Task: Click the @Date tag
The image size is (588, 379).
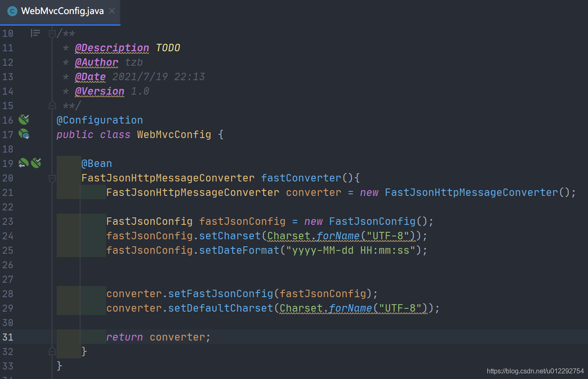Action: tap(90, 77)
